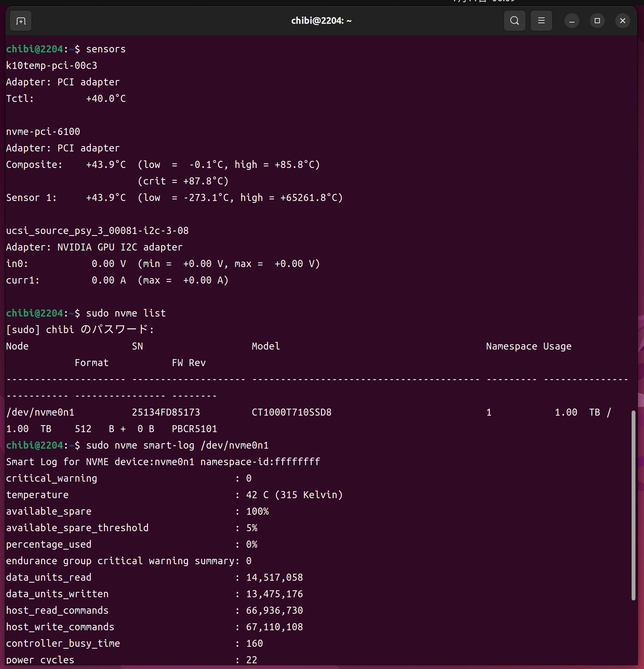The height and width of the screenshot is (669, 644).
Task: Click the sensors command text
Action: [106, 49]
